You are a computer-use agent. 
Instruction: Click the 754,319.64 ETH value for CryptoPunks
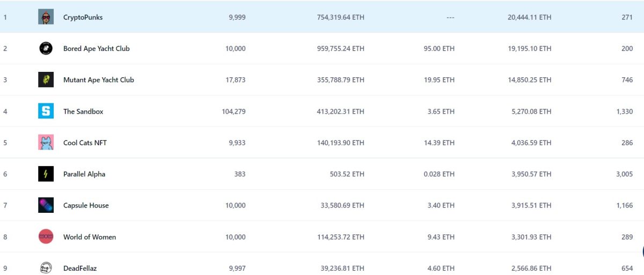[340, 17]
